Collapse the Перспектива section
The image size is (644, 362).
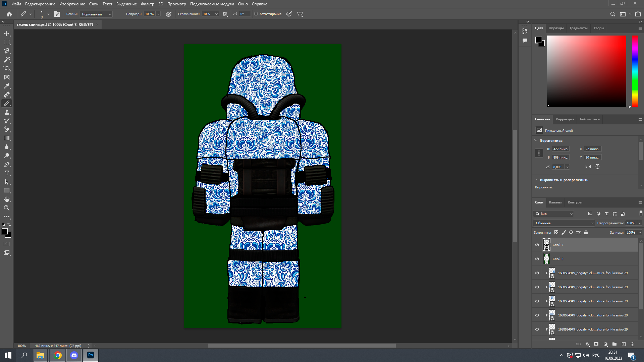pos(536,140)
